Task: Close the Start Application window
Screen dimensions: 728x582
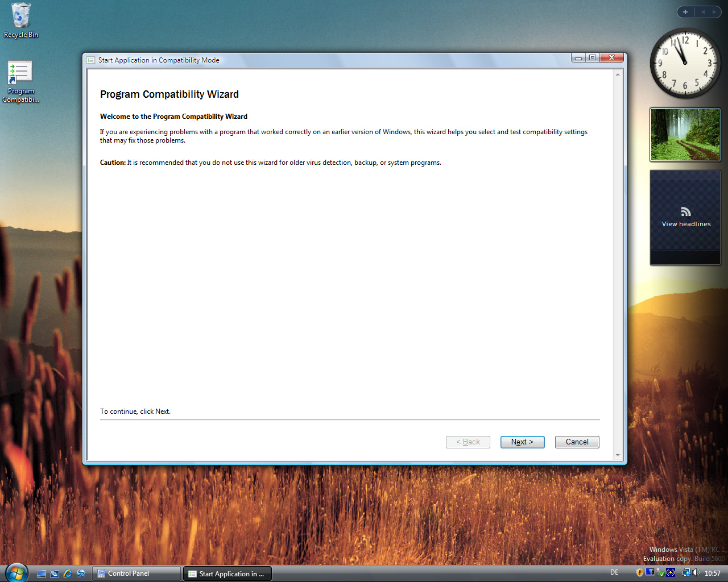Action: 612,57
